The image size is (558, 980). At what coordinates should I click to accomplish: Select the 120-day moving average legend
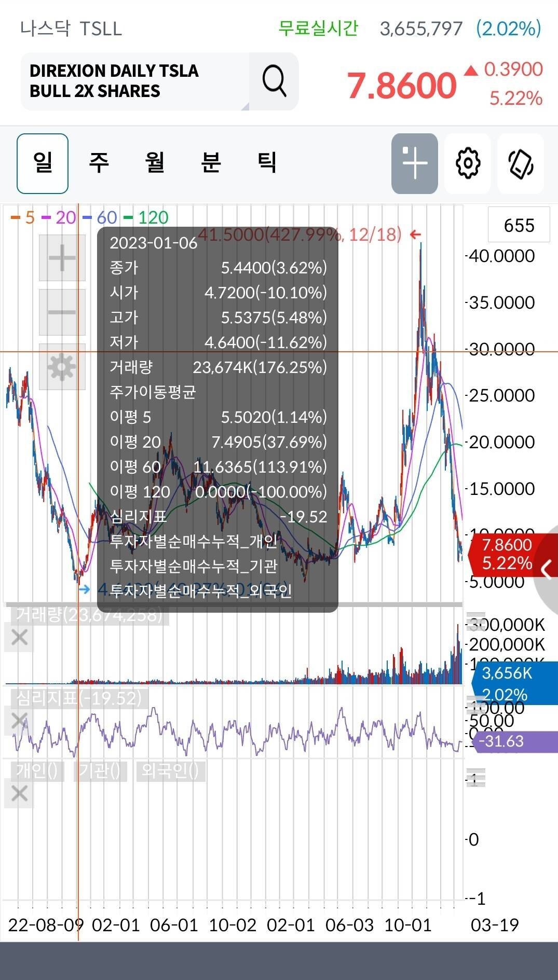(146, 217)
